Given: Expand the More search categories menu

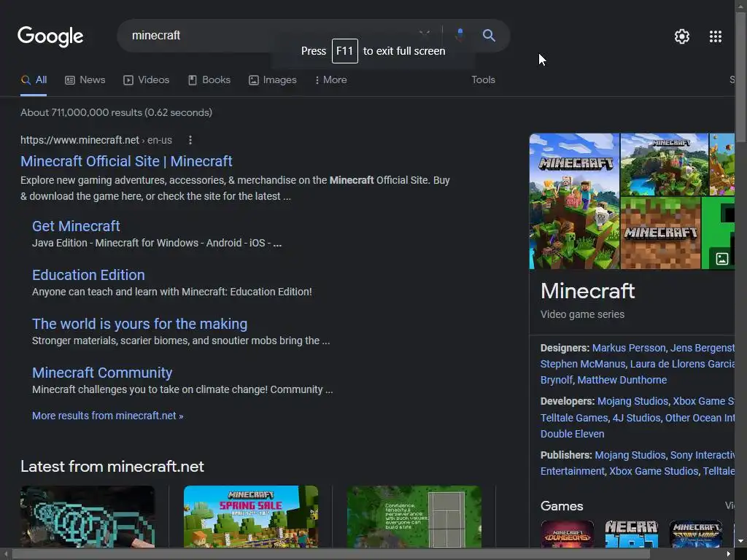Looking at the screenshot, I should (x=330, y=80).
